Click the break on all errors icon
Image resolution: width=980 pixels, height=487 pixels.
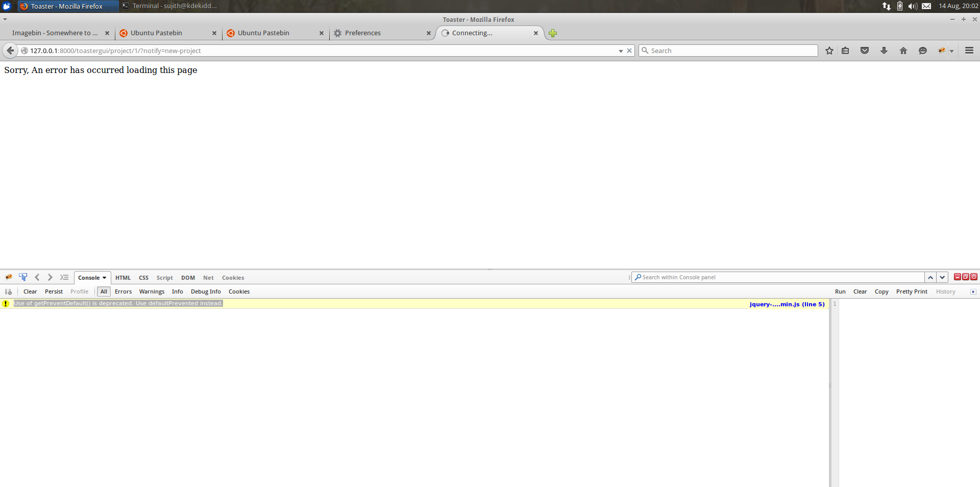point(8,291)
